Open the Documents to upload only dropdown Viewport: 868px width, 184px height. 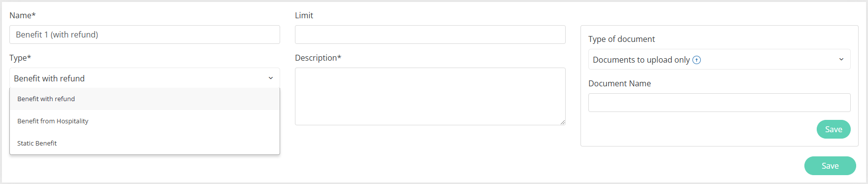point(719,59)
